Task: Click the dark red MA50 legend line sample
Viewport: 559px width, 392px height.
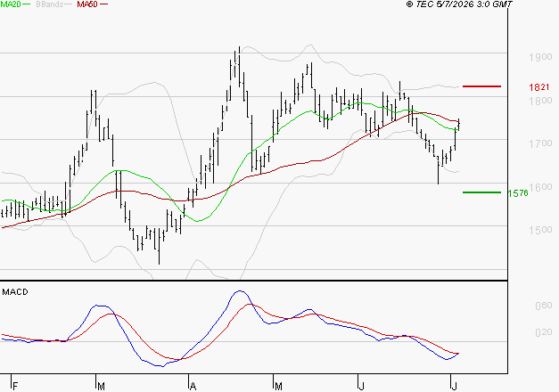Action: click(103, 4)
